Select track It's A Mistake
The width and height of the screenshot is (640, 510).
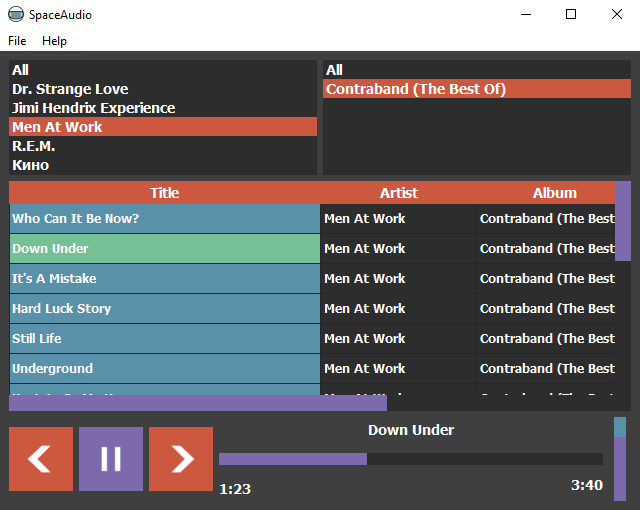165,279
